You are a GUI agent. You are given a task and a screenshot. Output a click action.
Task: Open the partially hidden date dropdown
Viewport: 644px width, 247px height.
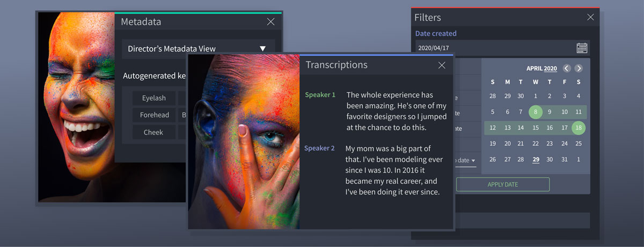(466, 161)
